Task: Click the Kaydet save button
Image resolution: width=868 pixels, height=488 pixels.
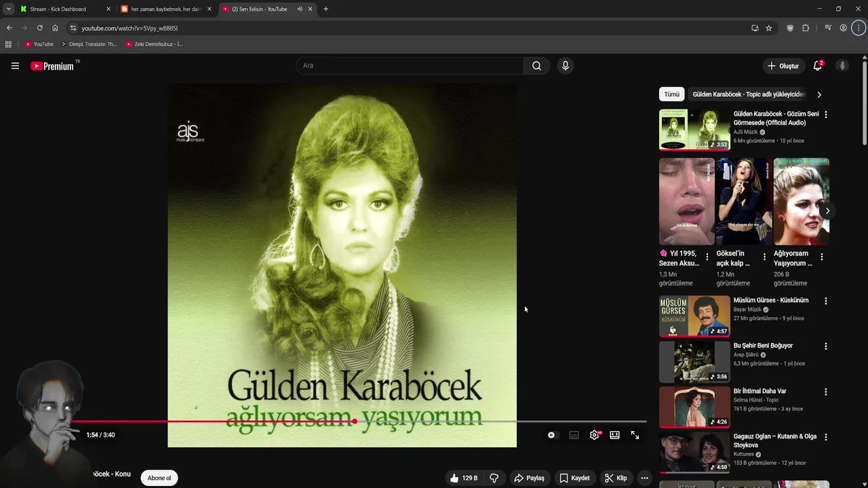Action: pyautogui.click(x=574, y=478)
